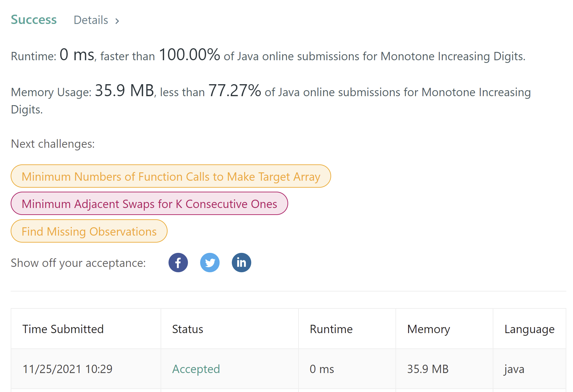Viewport: 573px width, 392px height.
Task: Open Minimum Numbers of Function Calls challenge
Action: (x=171, y=176)
